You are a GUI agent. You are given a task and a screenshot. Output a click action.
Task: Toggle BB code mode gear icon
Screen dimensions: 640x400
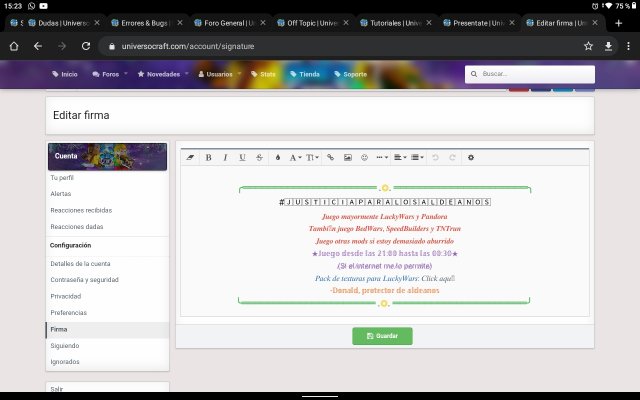pos(471,157)
